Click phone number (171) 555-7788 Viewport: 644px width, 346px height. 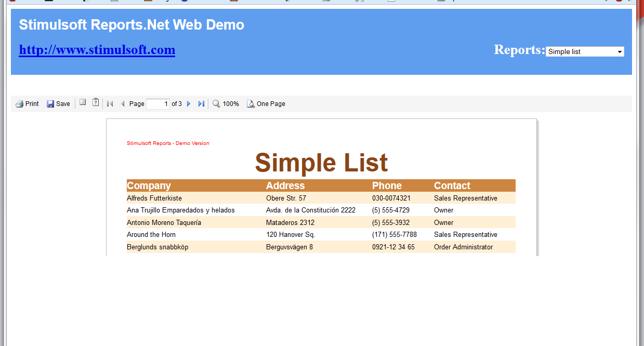(395, 235)
